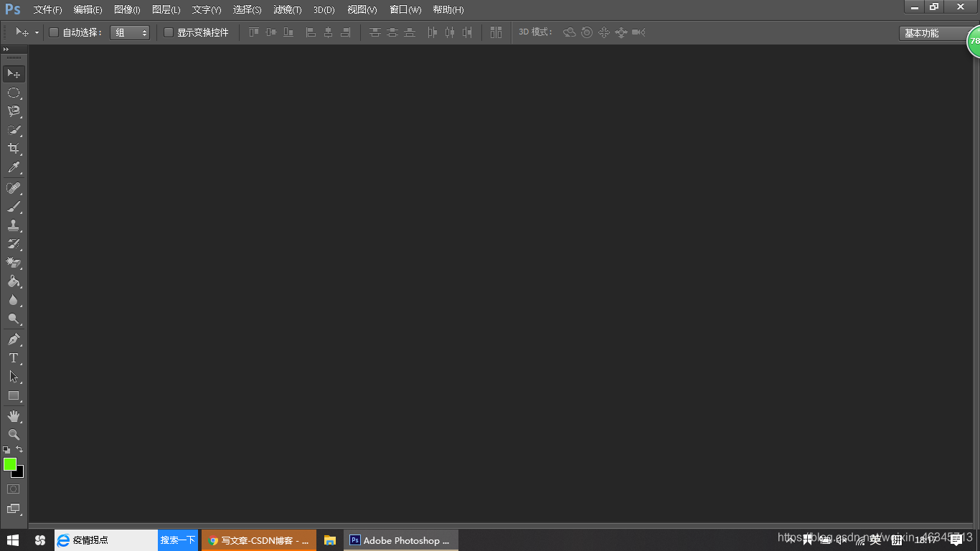Select the Blur tool
Screen dimensions: 980x551
(14, 300)
